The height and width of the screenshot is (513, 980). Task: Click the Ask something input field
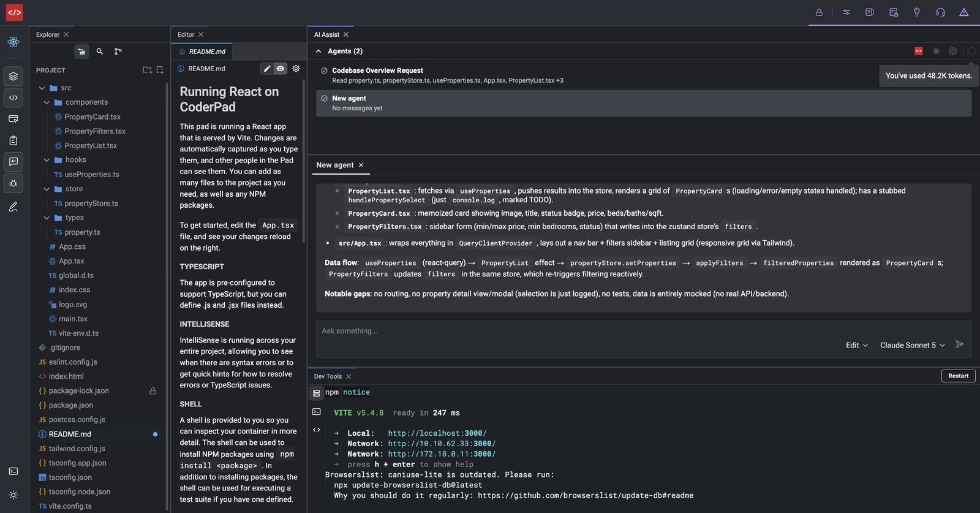[644, 331]
